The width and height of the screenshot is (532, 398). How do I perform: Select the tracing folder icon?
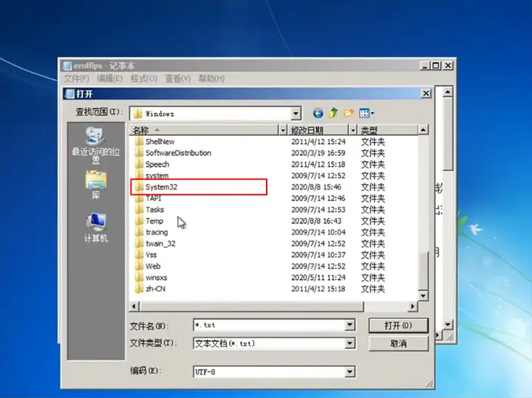[x=139, y=232]
